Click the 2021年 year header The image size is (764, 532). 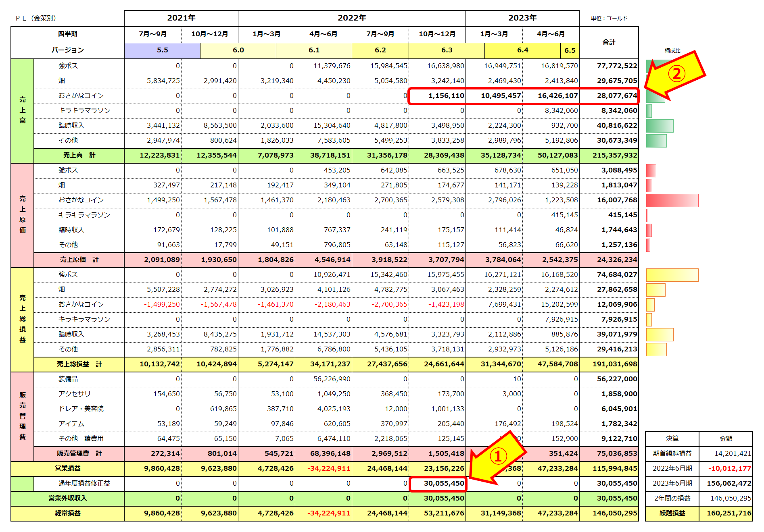coord(181,18)
